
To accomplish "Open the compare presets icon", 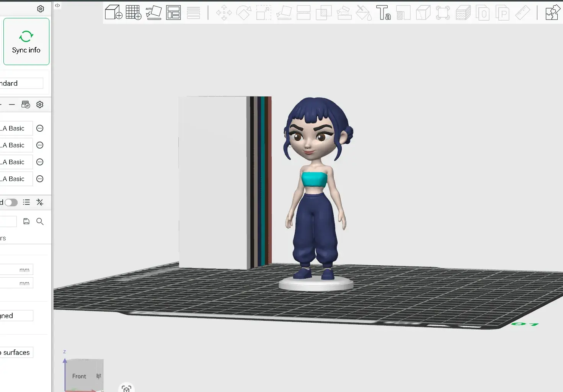I will pyautogui.click(x=40, y=202).
